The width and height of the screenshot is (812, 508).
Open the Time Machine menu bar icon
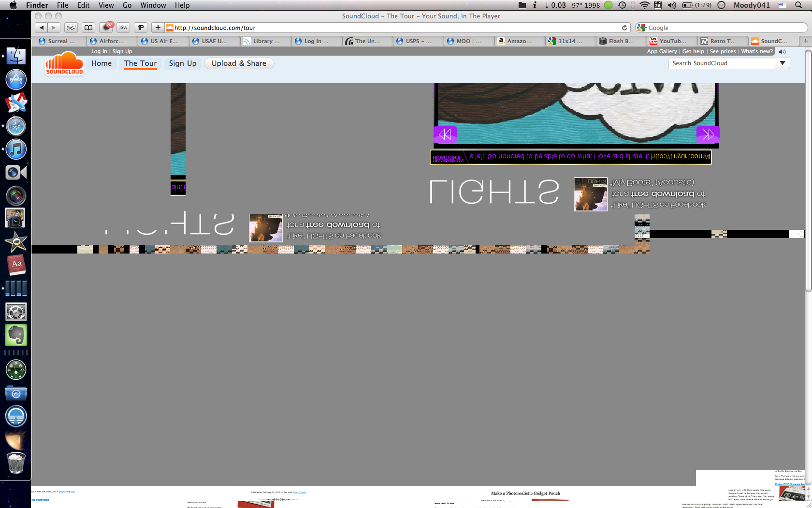click(622, 5)
